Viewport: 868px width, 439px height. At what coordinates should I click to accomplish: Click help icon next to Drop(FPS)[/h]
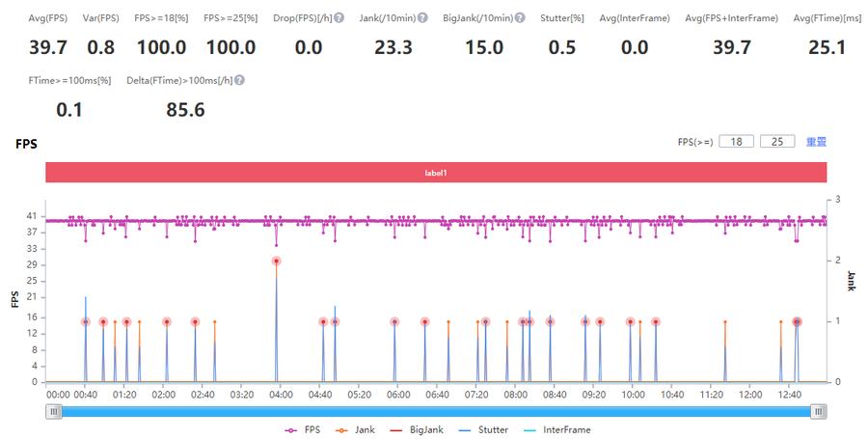339,18
